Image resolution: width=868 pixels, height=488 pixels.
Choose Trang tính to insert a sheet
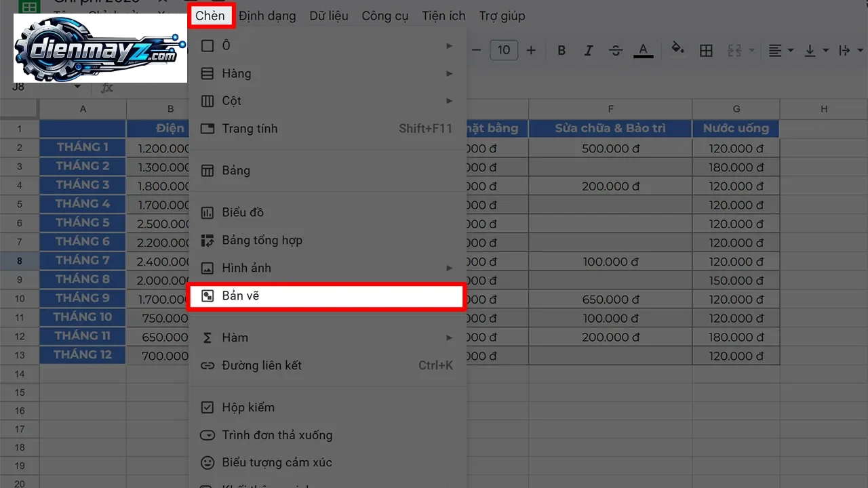pos(327,128)
